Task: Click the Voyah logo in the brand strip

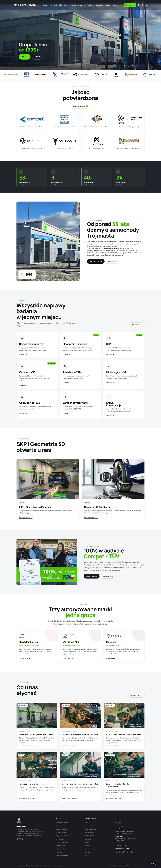Action: (101, 74)
